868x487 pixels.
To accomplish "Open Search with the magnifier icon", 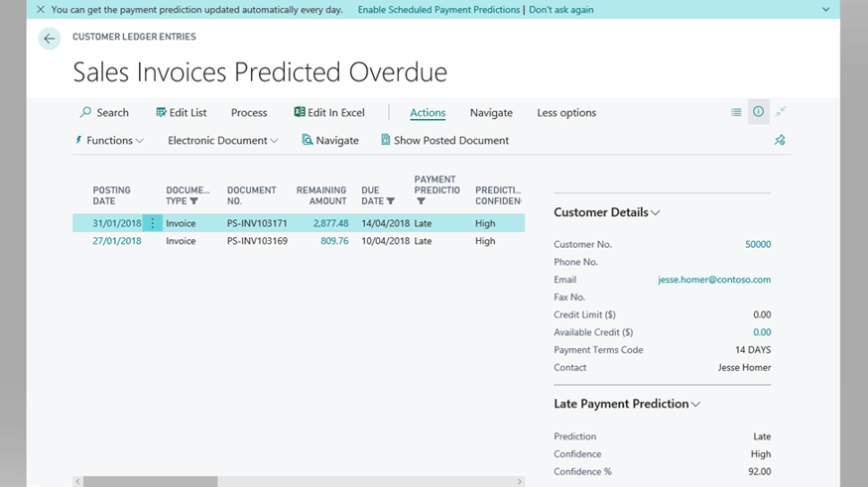I will 86,113.
